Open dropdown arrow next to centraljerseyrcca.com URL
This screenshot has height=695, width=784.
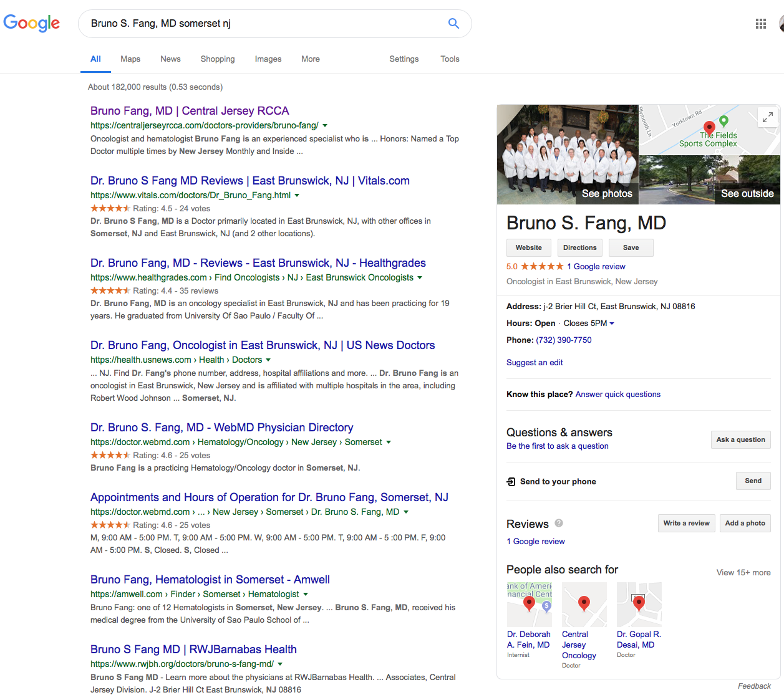325,125
